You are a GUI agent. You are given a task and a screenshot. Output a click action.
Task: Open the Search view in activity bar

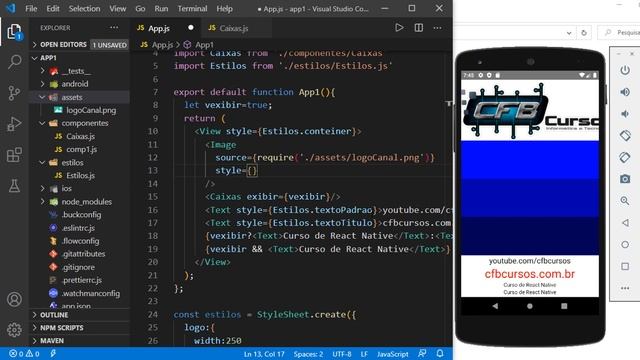(14, 62)
